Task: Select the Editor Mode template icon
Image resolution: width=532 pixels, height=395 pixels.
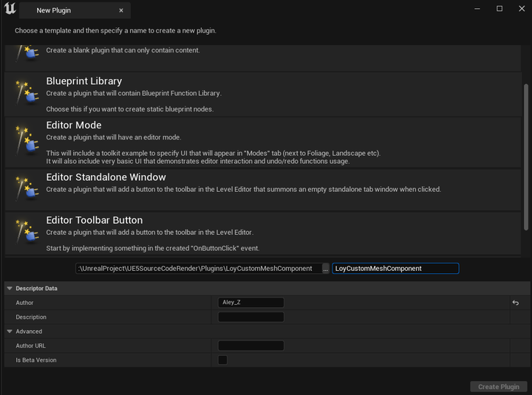Action: [27, 140]
